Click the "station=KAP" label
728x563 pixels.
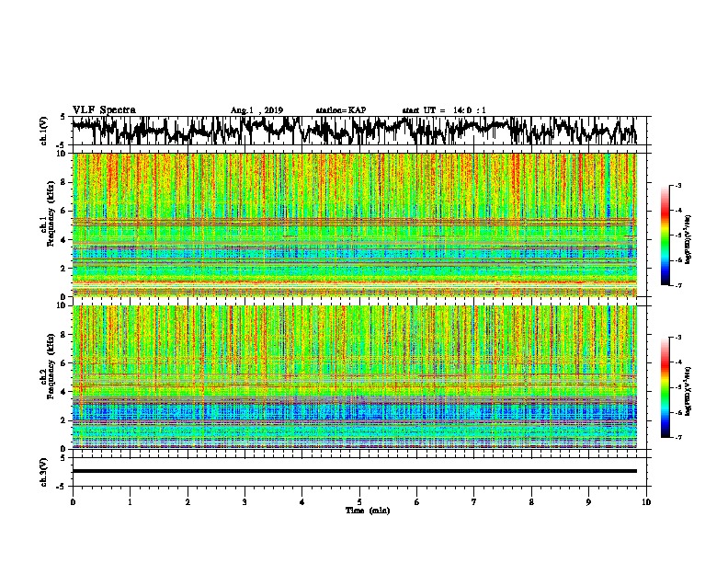pyautogui.click(x=341, y=110)
